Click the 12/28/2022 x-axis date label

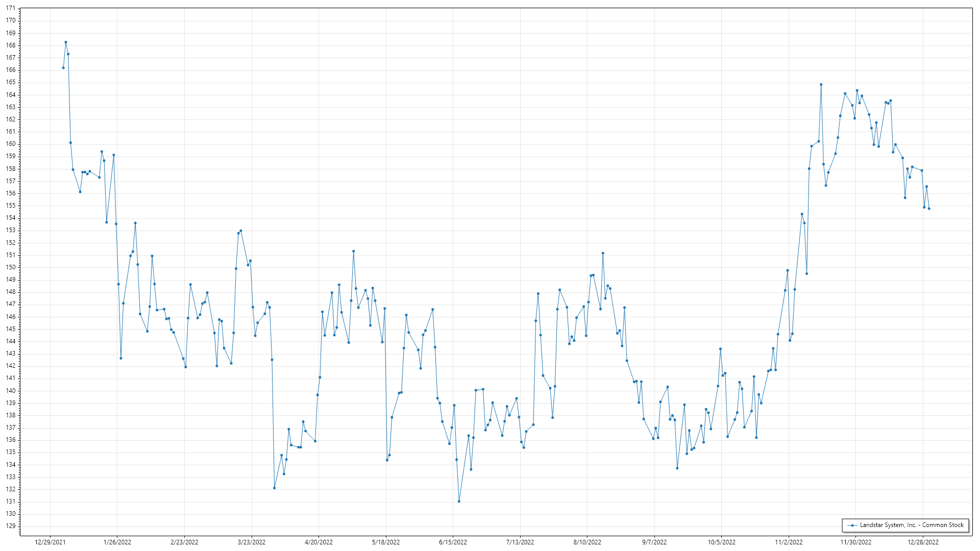pos(923,542)
